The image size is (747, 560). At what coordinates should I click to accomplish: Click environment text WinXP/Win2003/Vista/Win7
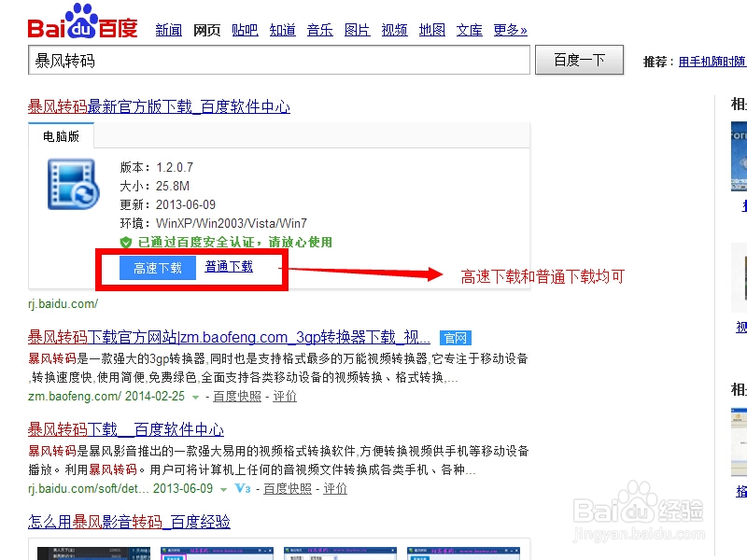point(232,223)
